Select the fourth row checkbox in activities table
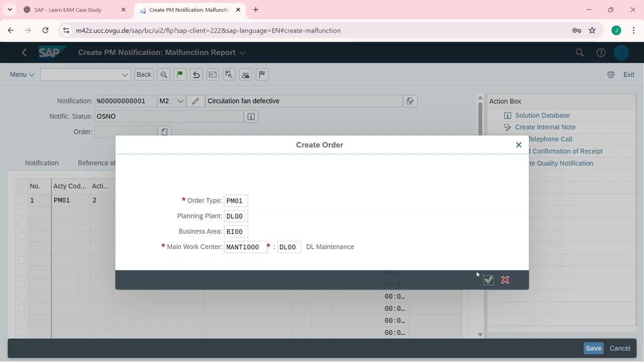The image size is (644, 362). [21, 236]
